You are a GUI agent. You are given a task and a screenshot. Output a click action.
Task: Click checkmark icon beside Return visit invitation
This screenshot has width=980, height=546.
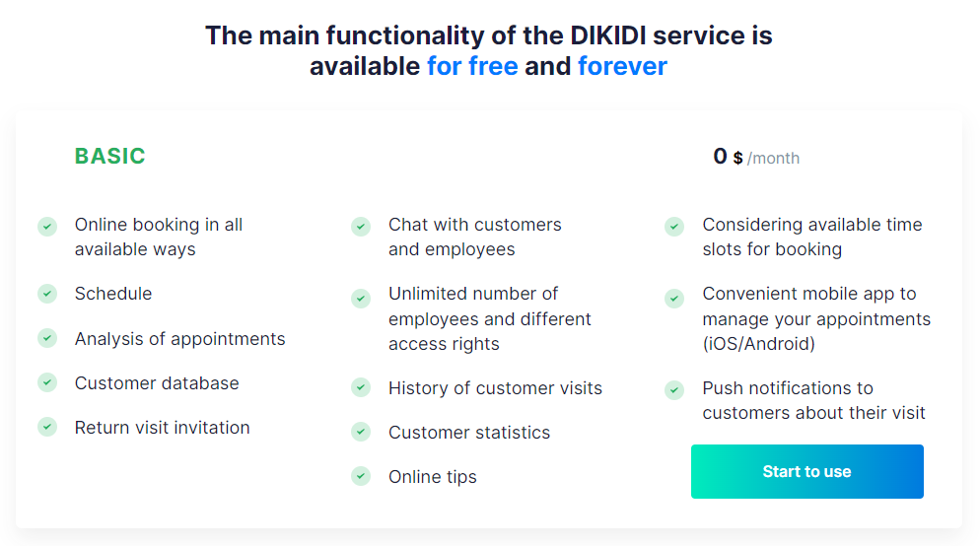pos(47,427)
